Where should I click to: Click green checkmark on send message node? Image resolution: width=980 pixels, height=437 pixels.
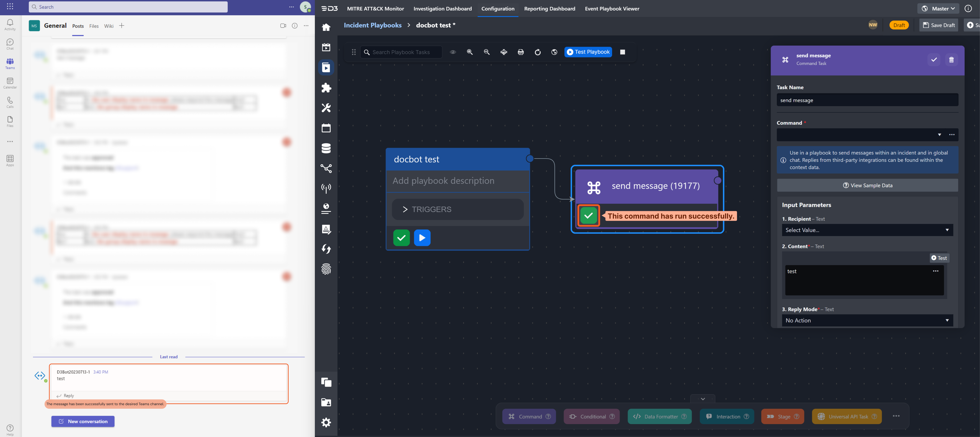[588, 216]
